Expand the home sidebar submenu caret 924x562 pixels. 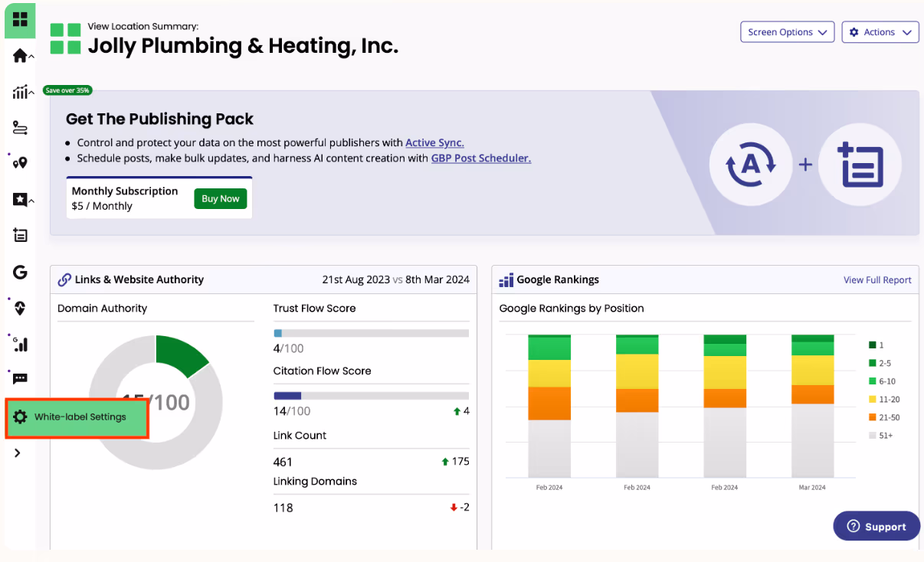31,57
